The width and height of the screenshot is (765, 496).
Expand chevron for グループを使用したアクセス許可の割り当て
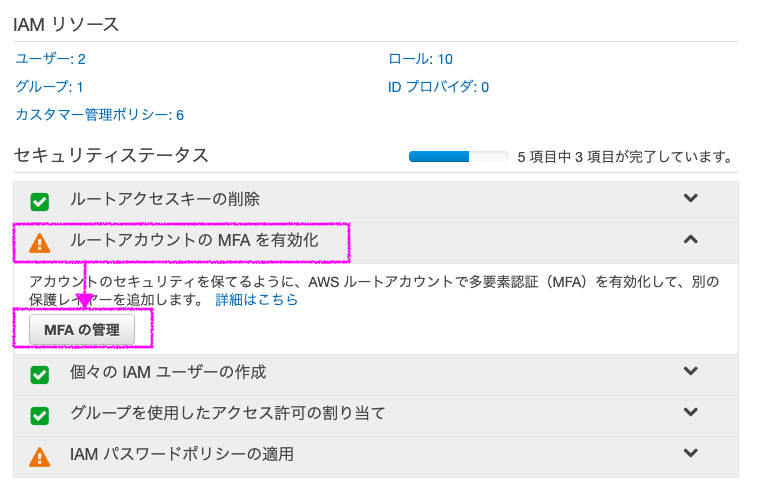click(x=690, y=412)
